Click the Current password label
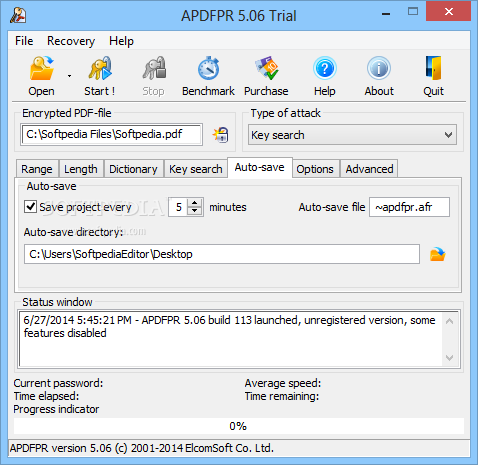 (58, 383)
